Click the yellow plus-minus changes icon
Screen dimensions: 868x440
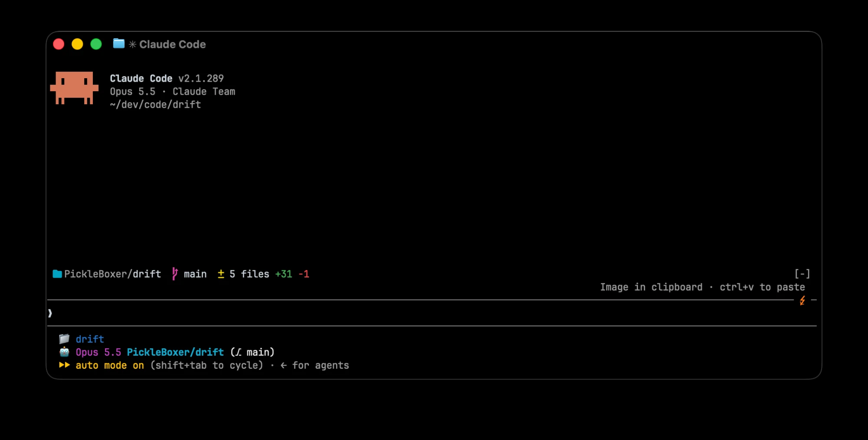221,274
